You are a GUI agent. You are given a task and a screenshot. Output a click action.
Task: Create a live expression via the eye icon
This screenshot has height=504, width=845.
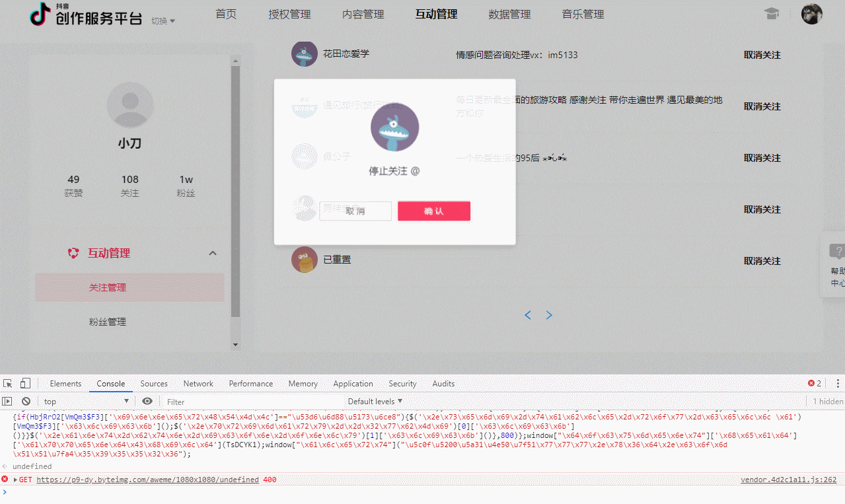point(147,401)
